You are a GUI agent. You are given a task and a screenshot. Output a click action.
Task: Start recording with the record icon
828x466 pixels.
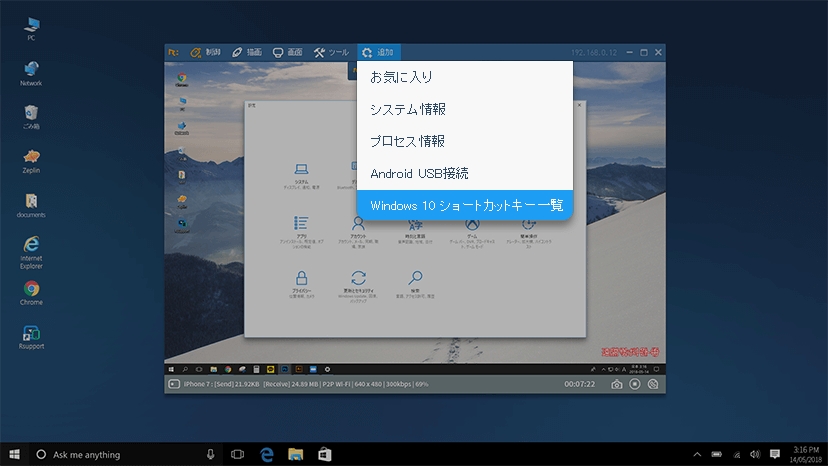tap(635, 384)
